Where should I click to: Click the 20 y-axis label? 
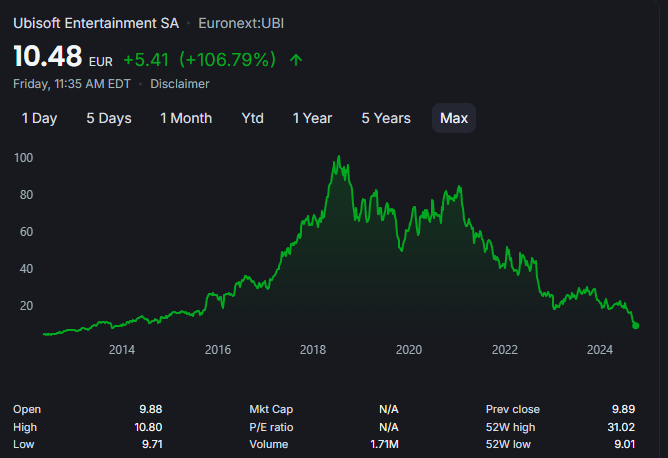pyautogui.click(x=26, y=306)
